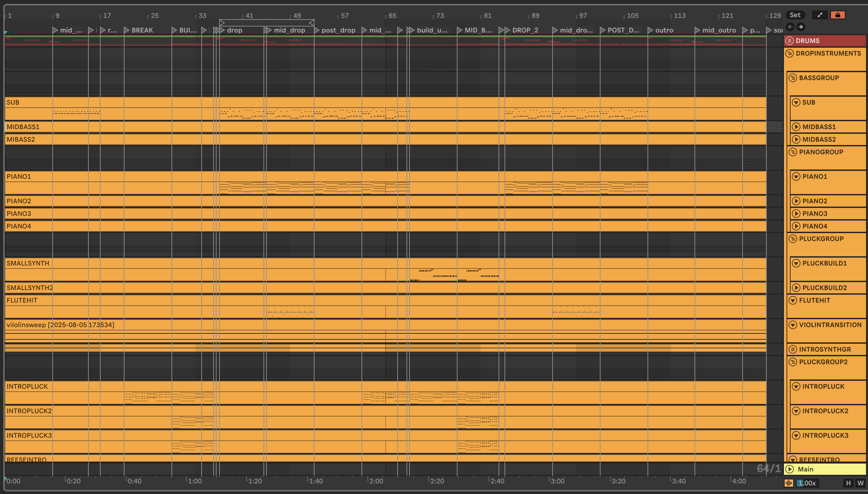Screen dimensions: 868x494
Task: Fold the DROPINSTRUMENTS group icon
Action: (790, 53)
